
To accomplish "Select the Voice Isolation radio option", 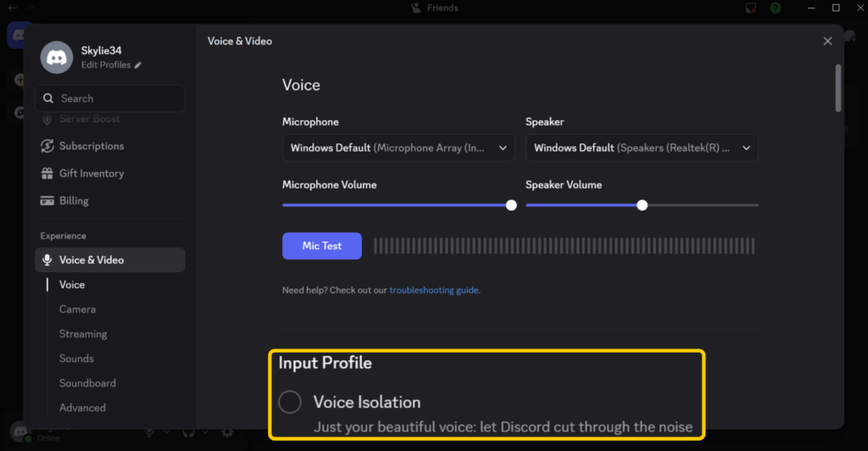I will pos(290,402).
